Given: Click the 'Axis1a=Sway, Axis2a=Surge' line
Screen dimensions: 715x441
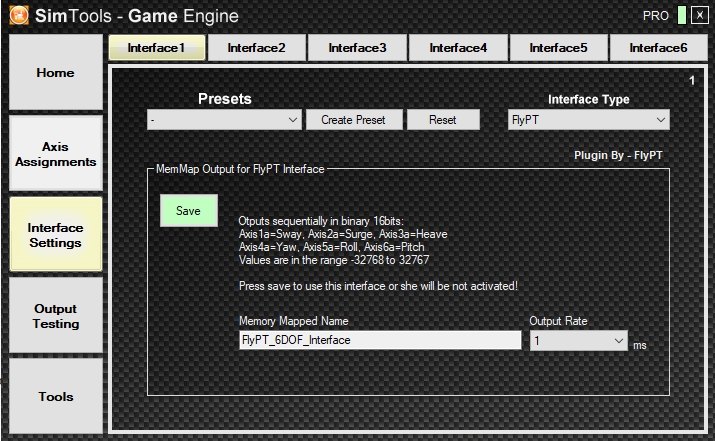Looking at the screenshot, I should 343,234.
